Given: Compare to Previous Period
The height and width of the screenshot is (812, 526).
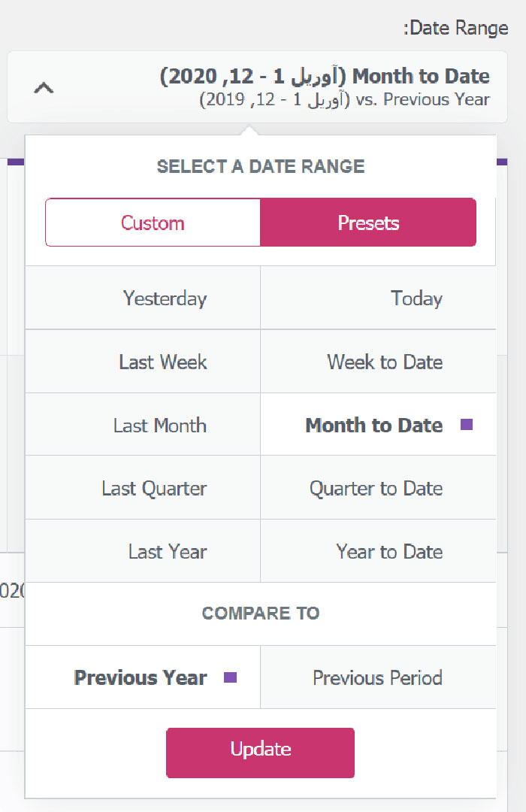Looking at the screenshot, I should pos(379,677).
